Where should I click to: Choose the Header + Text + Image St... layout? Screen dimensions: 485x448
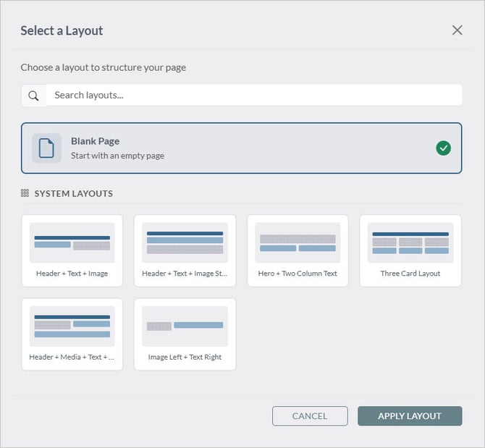pos(185,250)
